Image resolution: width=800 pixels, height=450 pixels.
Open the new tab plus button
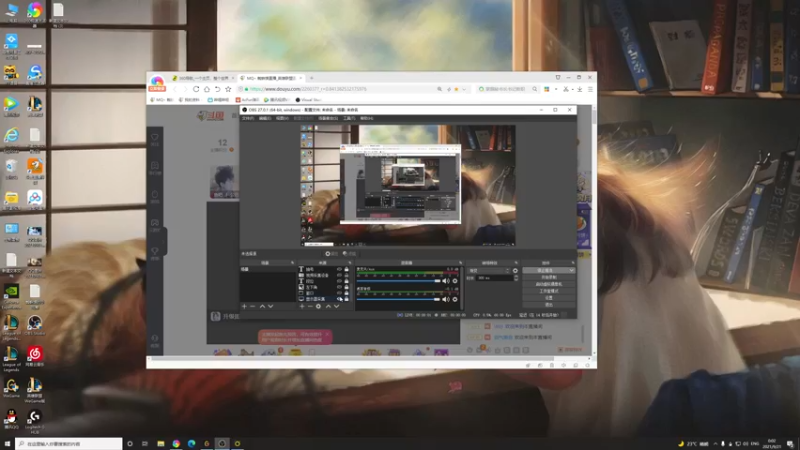click(311, 78)
